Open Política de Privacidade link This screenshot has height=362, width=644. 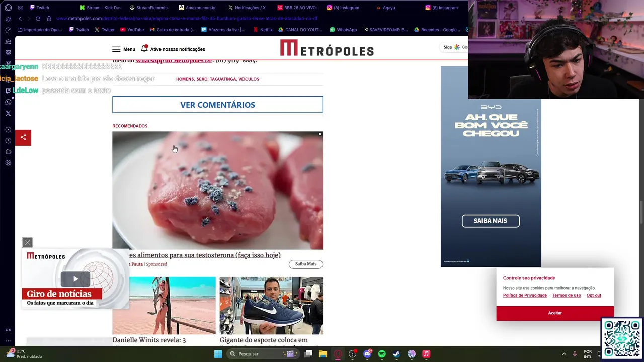click(x=525, y=295)
